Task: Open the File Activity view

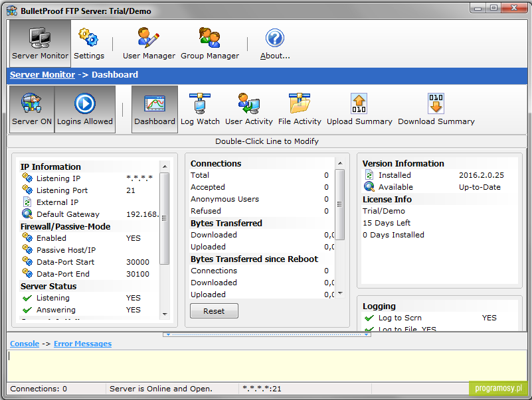Action: (300, 109)
